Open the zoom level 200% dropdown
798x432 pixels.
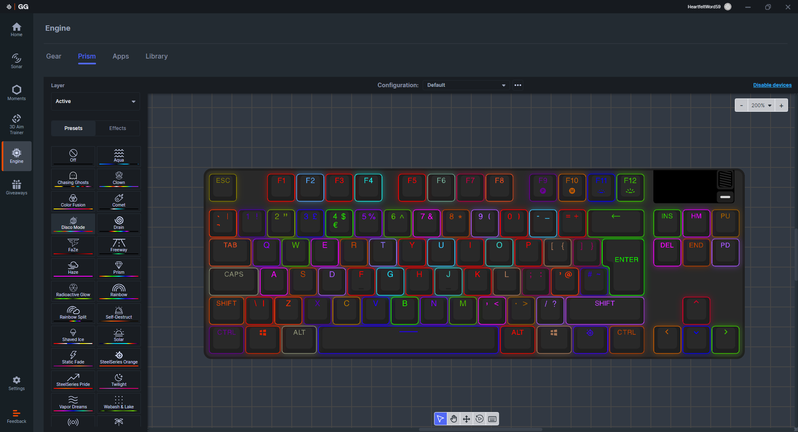tap(761, 105)
